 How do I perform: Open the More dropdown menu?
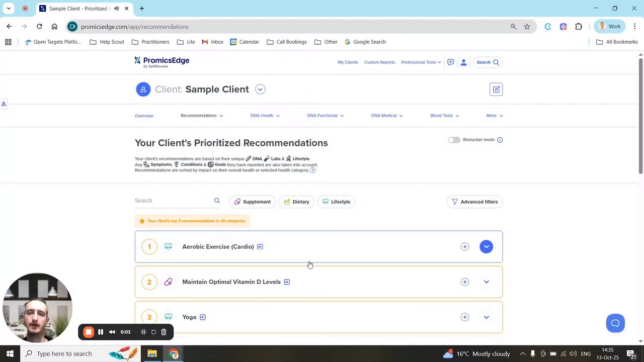pyautogui.click(x=495, y=116)
